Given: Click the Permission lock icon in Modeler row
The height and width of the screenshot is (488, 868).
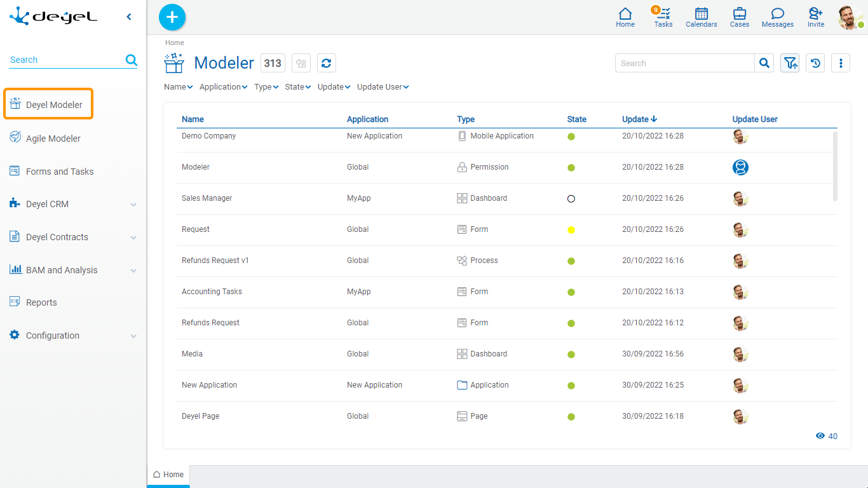Looking at the screenshot, I should pyautogui.click(x=462, y=167).
